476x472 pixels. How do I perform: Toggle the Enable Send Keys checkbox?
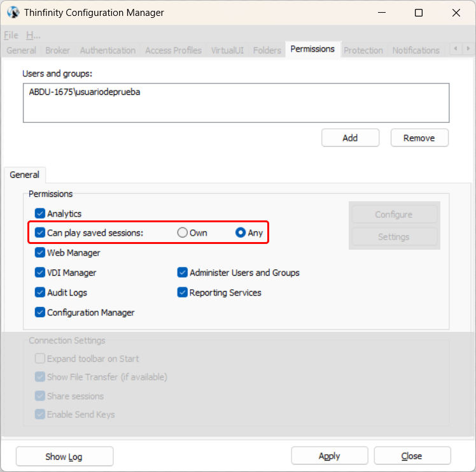[39, 414]
